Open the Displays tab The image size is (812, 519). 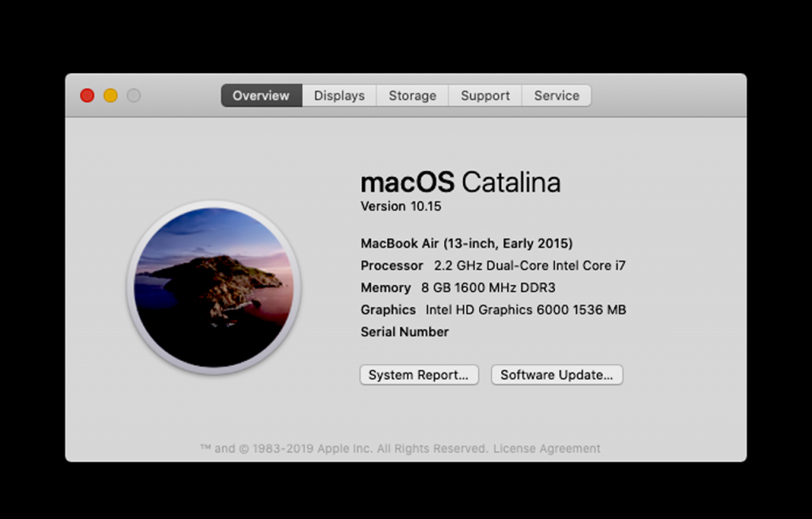coord(339,95)
